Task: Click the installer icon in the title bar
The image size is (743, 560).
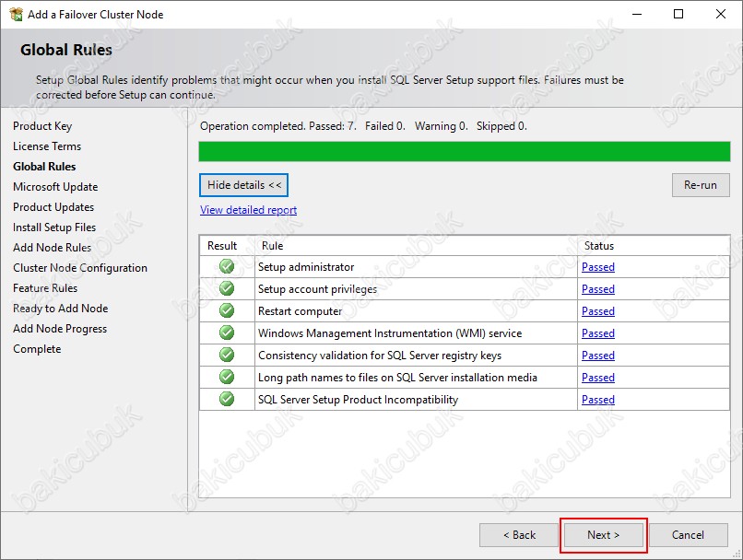Action: (x=16, y=15)
